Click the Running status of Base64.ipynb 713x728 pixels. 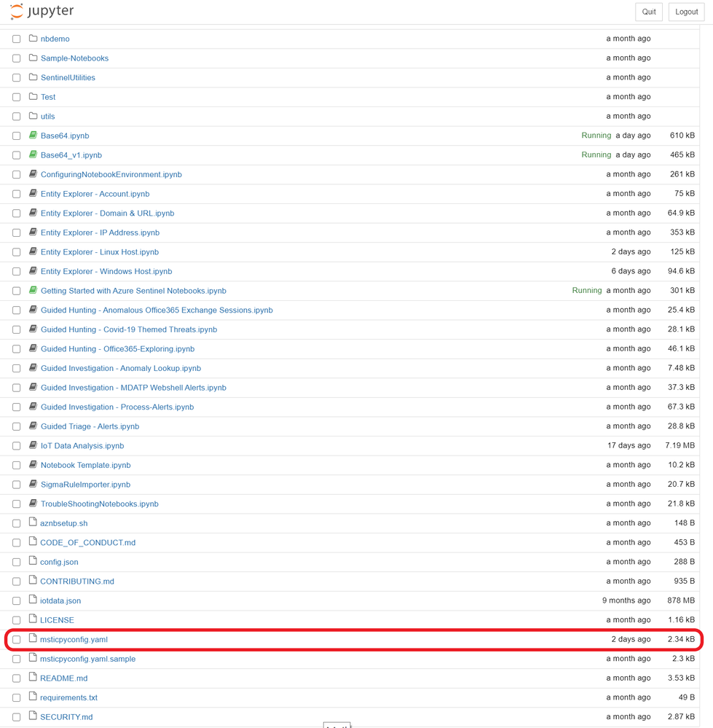pos(596,135)
